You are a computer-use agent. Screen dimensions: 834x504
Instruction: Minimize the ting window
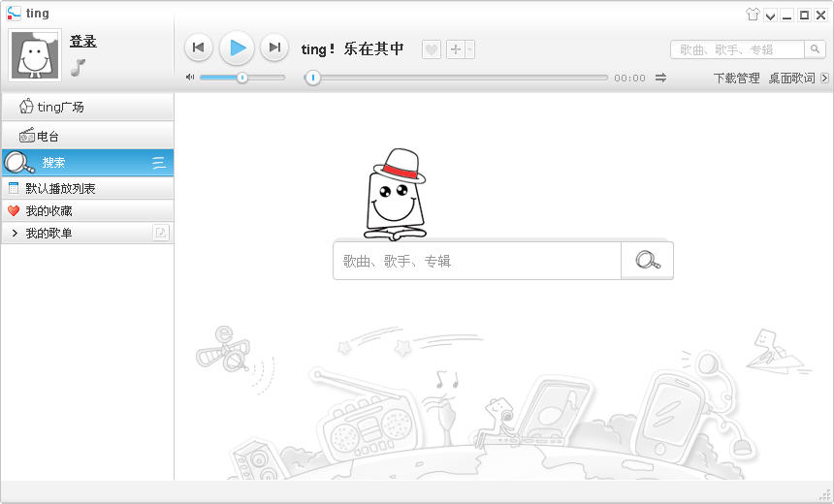(x=787, y=16)
